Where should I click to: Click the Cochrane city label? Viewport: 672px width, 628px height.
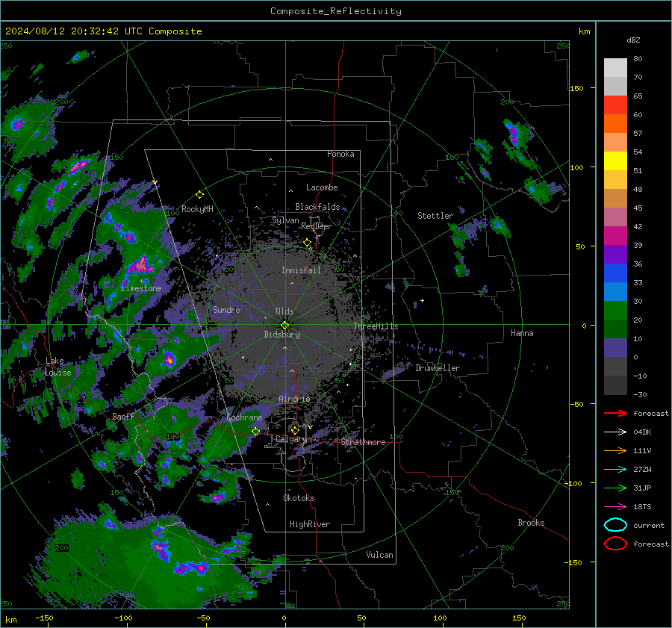(x=244, y=417)
